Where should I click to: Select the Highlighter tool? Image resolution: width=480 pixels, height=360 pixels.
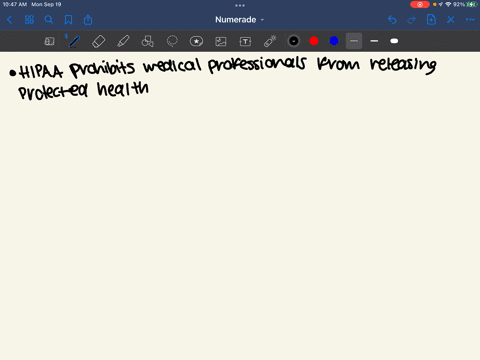123,41
